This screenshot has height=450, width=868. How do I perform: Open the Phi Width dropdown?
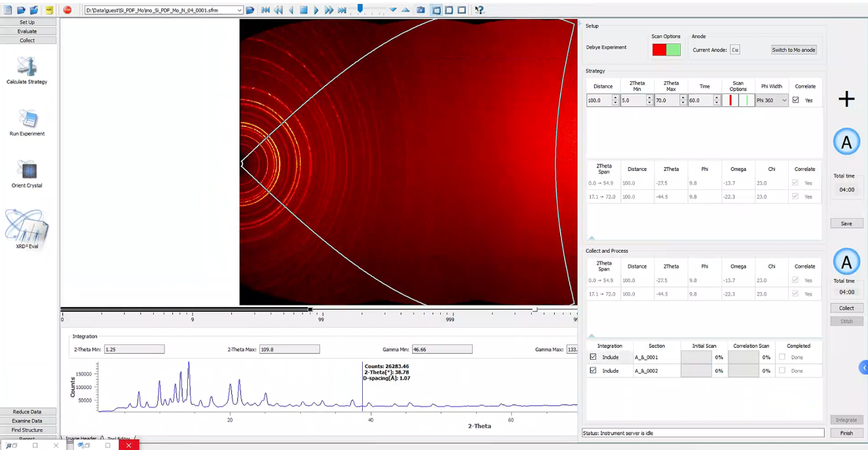(784, 100)
